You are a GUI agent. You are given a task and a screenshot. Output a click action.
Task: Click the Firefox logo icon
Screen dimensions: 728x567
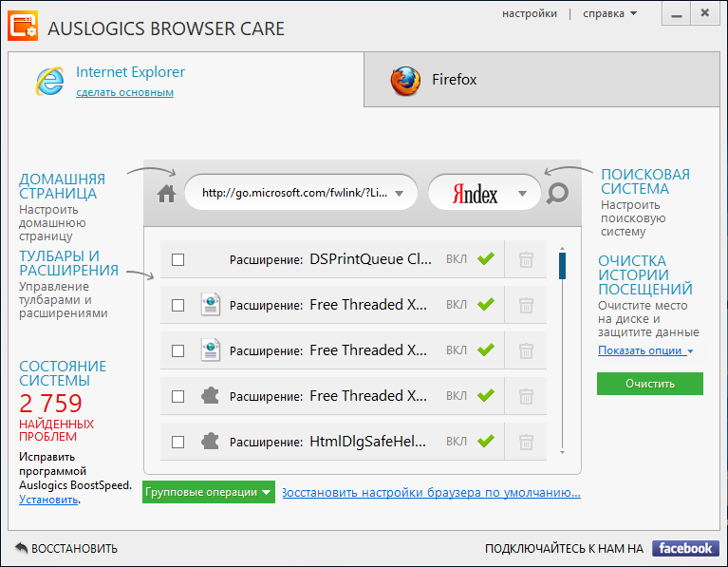pos(405,81)
